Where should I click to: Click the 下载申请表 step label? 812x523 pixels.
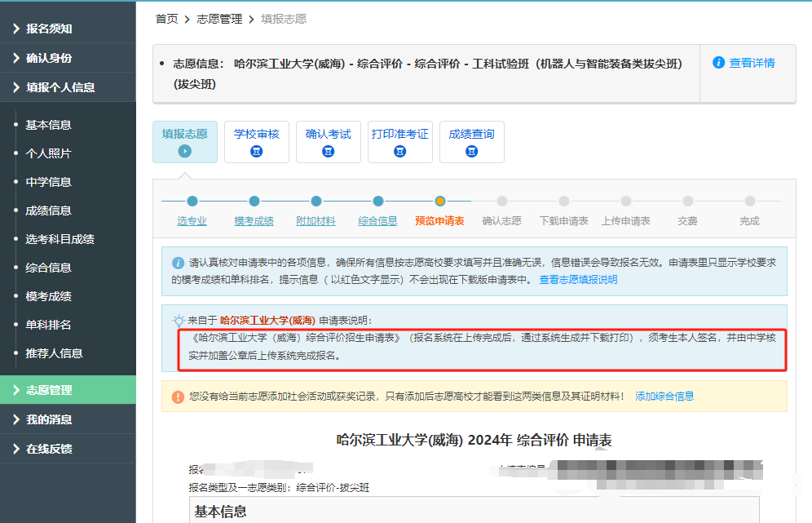[564, 221]
